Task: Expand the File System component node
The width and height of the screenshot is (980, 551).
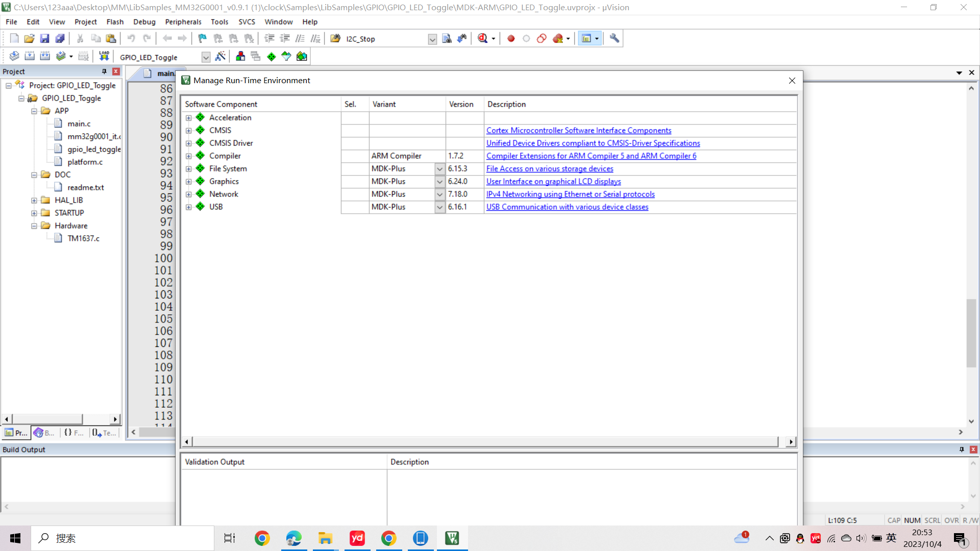Action: (188, 169)
